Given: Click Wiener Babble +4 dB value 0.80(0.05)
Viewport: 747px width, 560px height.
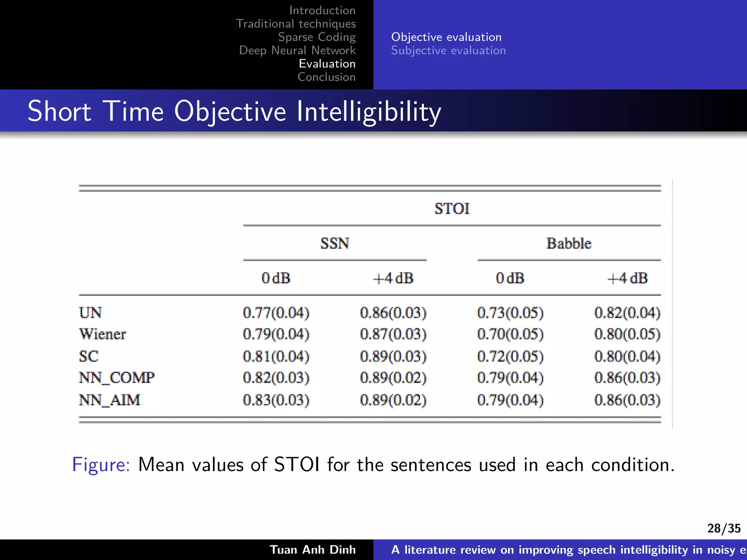Looking at the screenshot, I should coord(627,334).
